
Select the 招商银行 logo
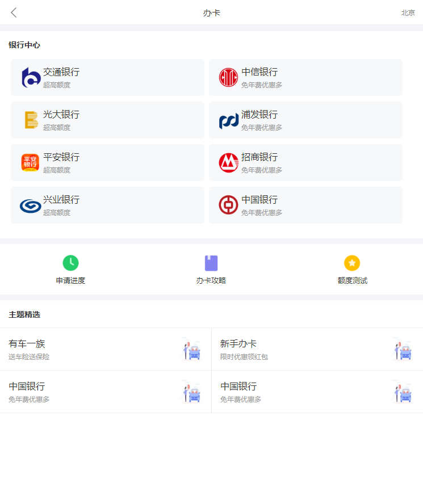[228, 163]
